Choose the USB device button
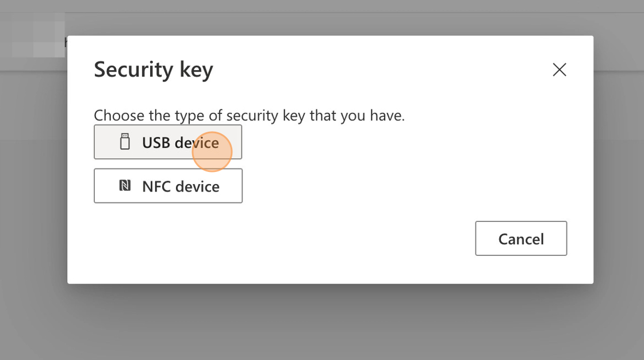644x360 pixels. tap(167, 142)
